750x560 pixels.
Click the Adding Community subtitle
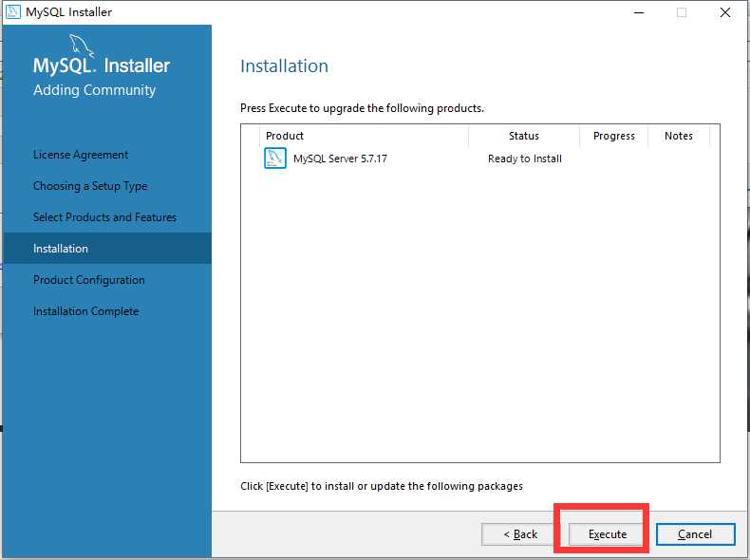click(x=94, y=90)
